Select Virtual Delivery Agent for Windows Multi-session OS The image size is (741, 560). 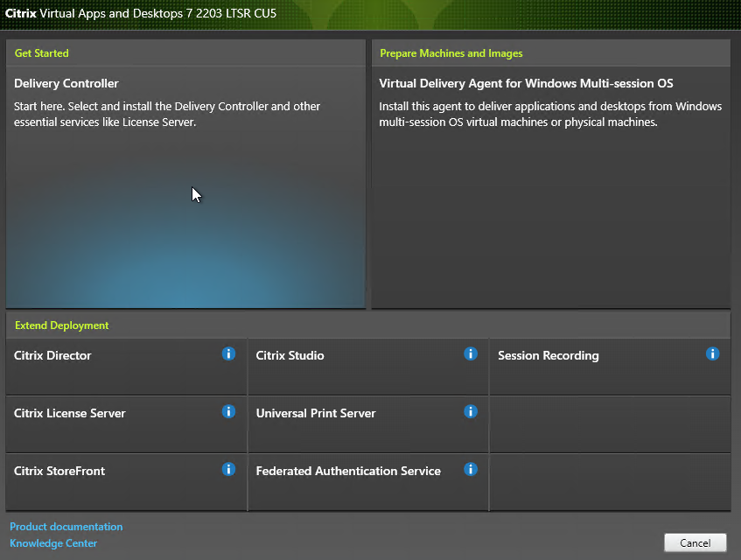[525, 84]
